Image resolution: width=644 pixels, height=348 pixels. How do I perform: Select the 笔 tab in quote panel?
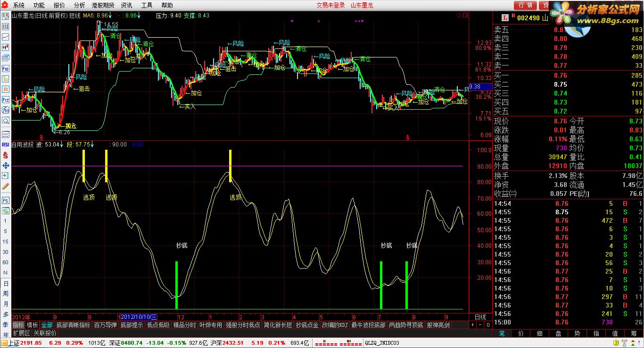pos(502,333)
